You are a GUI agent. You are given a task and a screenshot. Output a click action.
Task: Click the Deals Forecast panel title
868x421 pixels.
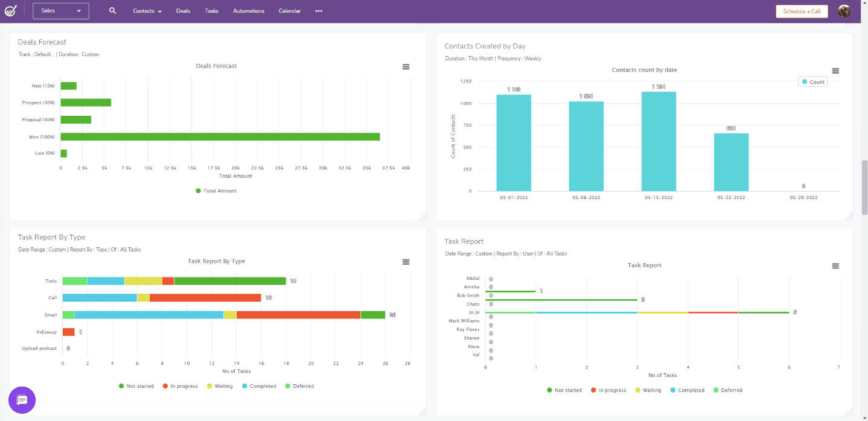pos(42,42)
